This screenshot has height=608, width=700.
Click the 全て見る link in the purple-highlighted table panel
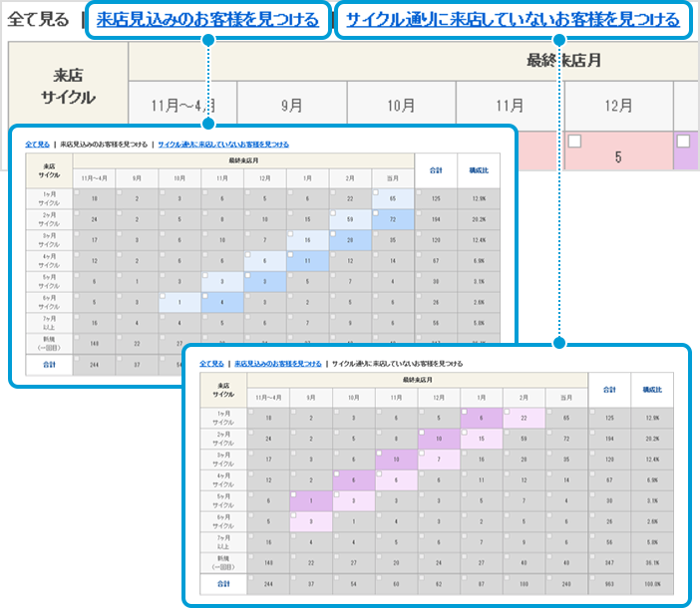(209, 364)
